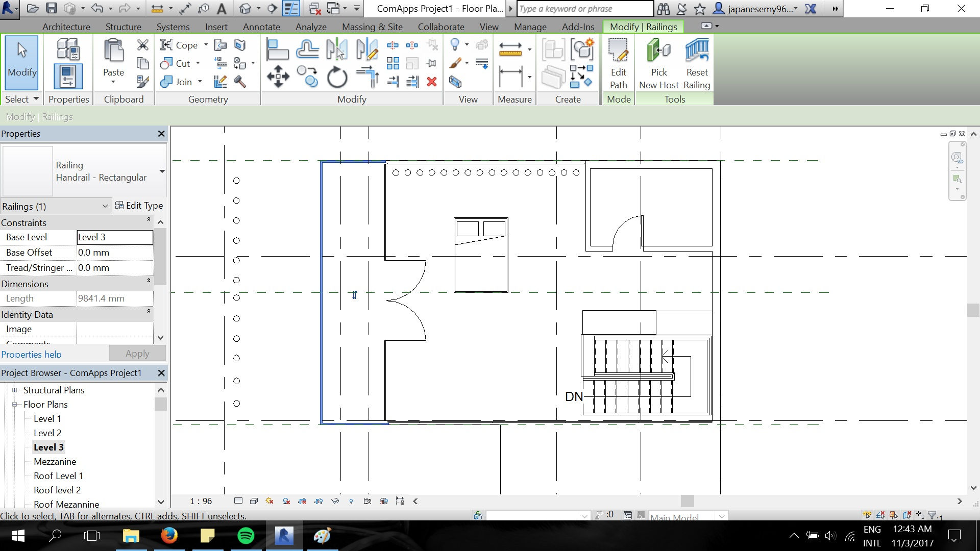Screen dimensions: 980x551
Task: Toggle sun path in view control bar
Action: (x=270, y=501)
